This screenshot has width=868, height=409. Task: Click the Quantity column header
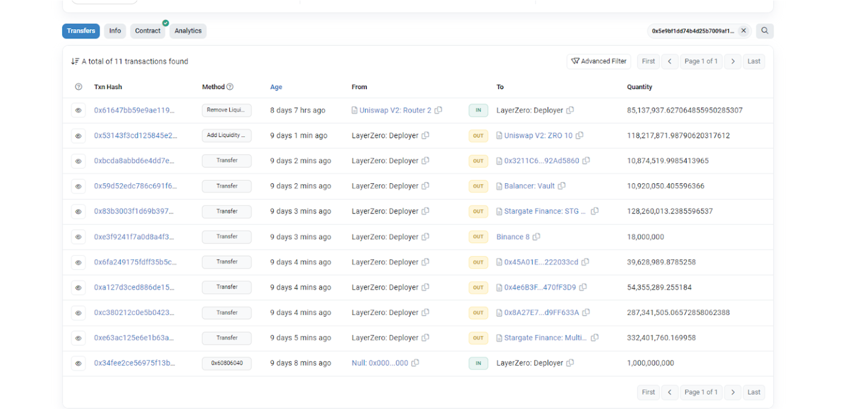[x=639, y=87]
